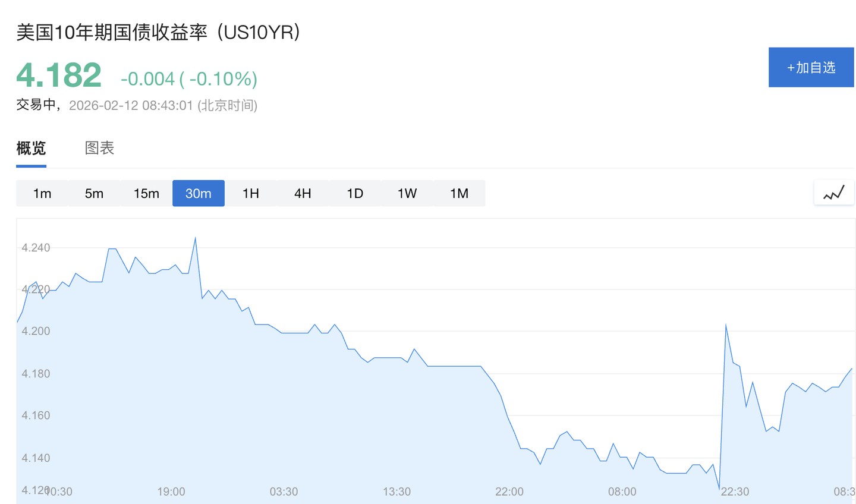Switch to the 1H timeframe

pyautogui.click(x=251, y=193)
